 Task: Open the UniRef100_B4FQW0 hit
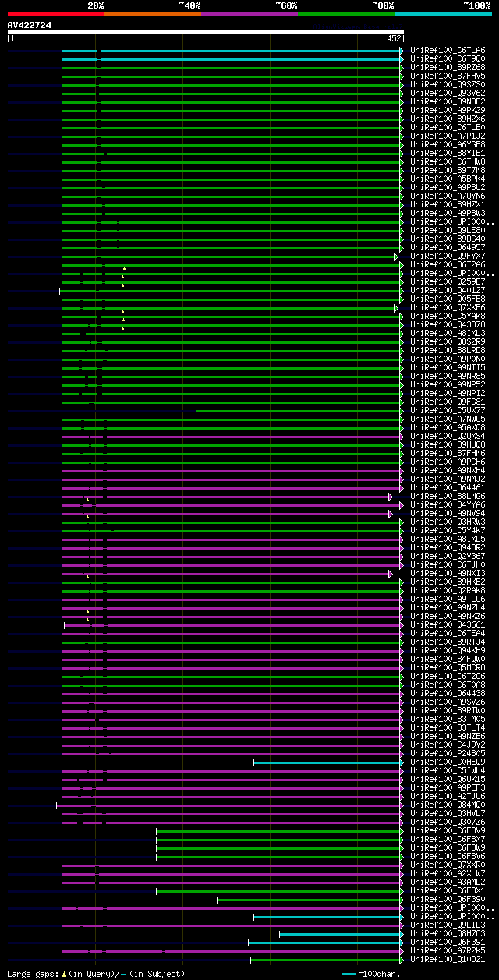[x=448, y=659]
